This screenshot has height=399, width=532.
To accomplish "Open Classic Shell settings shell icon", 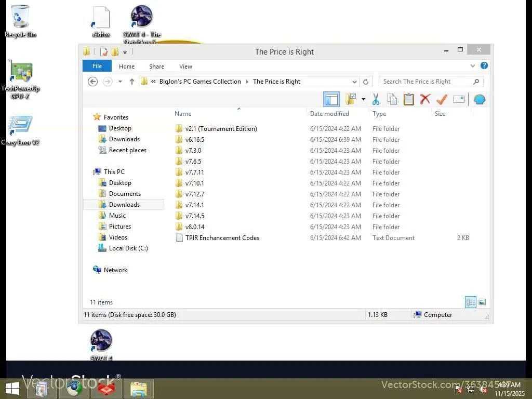I will [x=479, y=99].
